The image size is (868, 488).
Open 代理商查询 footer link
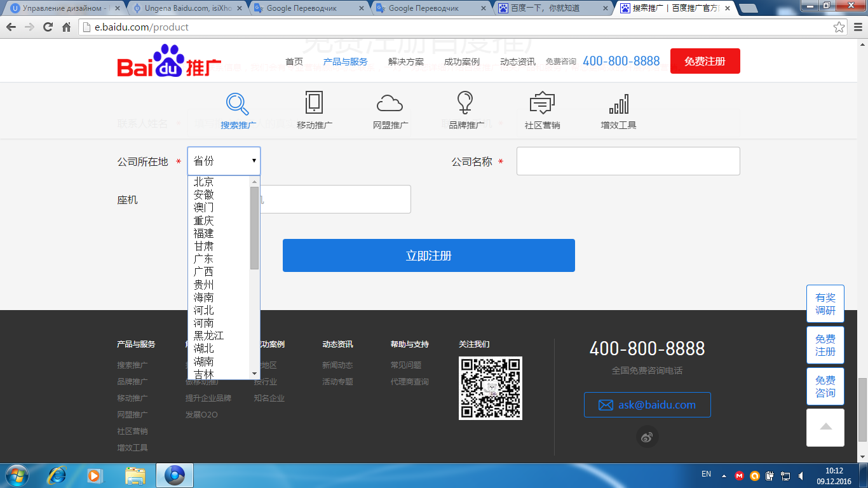[410, 382]
